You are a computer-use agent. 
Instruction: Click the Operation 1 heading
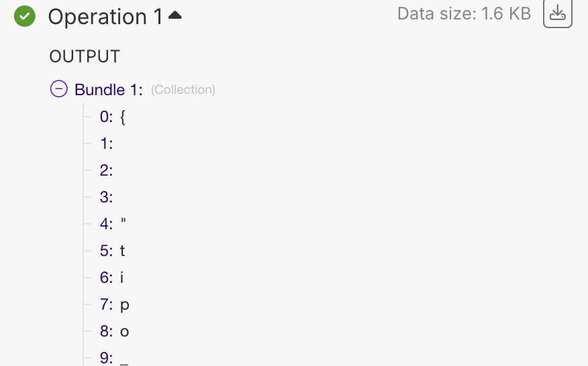(x=105, y=17)
